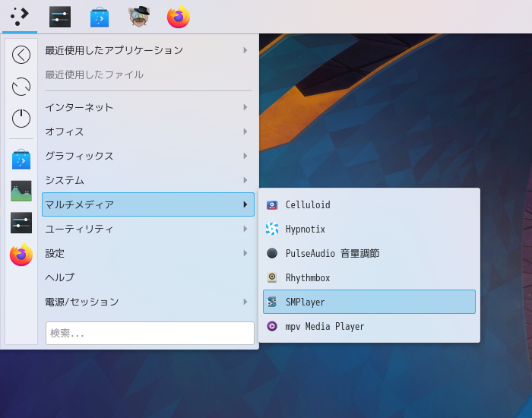This screenshot has height=418, width=532.
Task: Expand the グラフィックス submenu arrow
Action: pyautogui.click(x=245, y=156)
